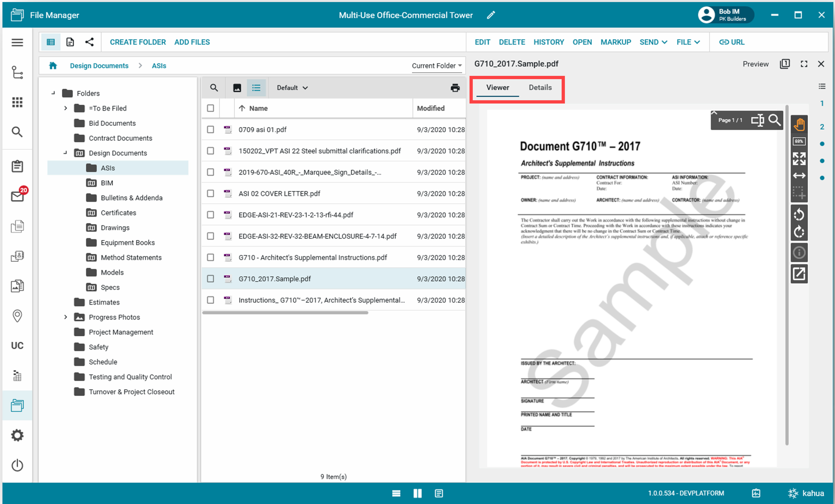Open the messages envelope with 20 badge

17,196
